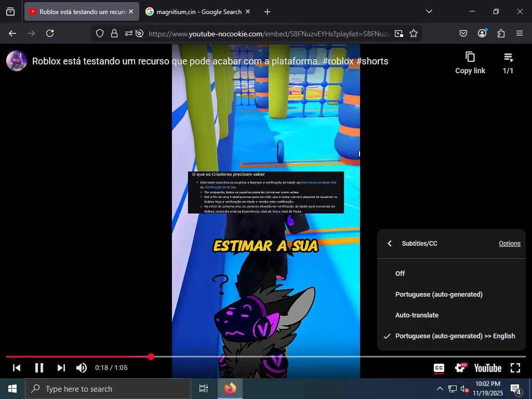Skip to previous video

(x=17, y=368)
